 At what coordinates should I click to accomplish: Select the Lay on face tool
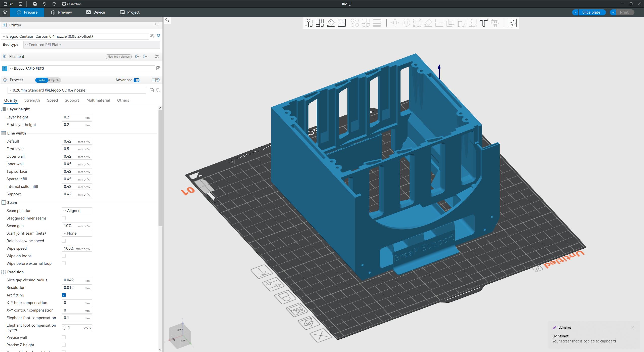click(428, 23)
